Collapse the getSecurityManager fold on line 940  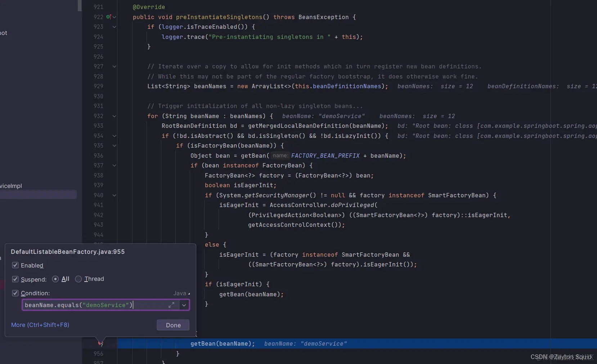[114, 195]
